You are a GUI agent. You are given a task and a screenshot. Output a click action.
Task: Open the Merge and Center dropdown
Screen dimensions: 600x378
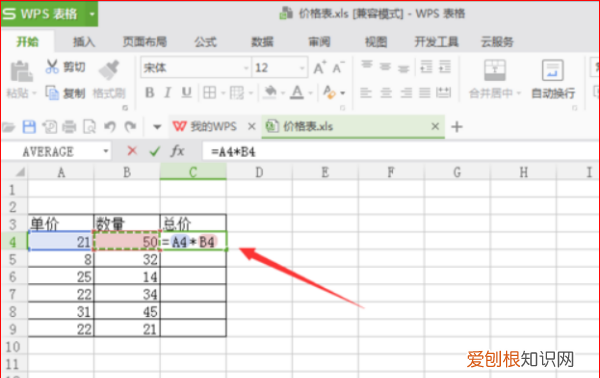[519, 93]
